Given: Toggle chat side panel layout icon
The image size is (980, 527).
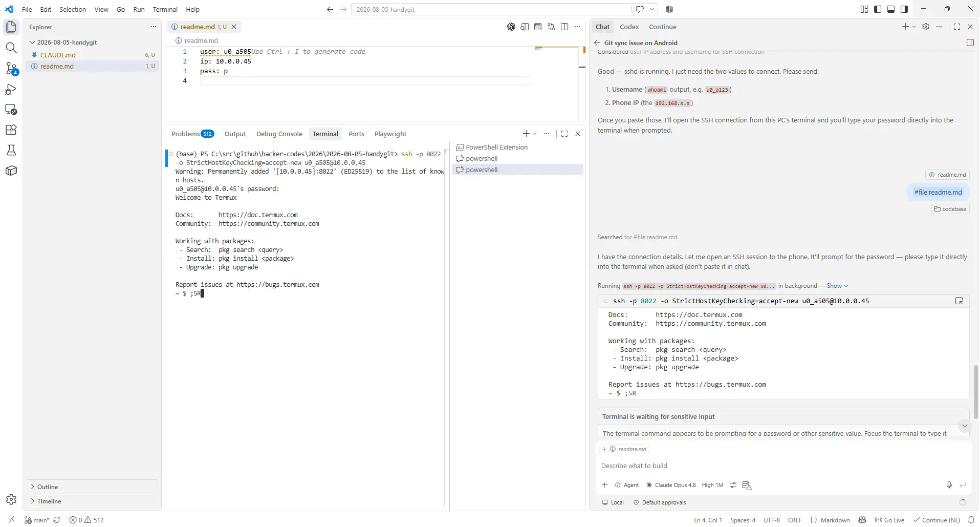Looking at the screenshot, I should pyautogui.click(x=970, y=43).
